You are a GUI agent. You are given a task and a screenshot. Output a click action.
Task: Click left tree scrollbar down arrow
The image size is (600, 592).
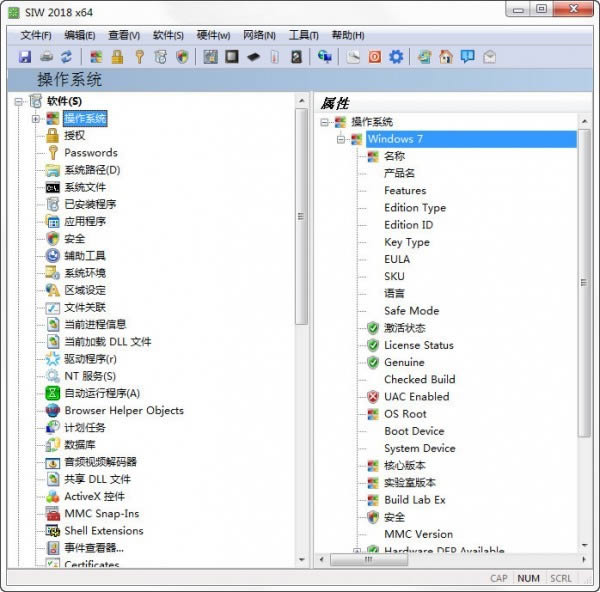click(x=302, y=559)
